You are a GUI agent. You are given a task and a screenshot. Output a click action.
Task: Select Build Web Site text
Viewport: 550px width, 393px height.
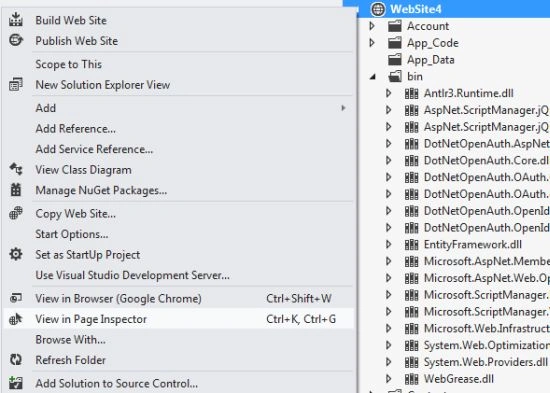click(x=71, y=20)
